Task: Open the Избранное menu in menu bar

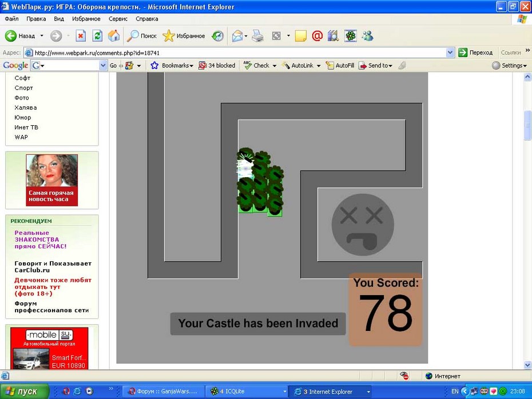Action: 86,19
